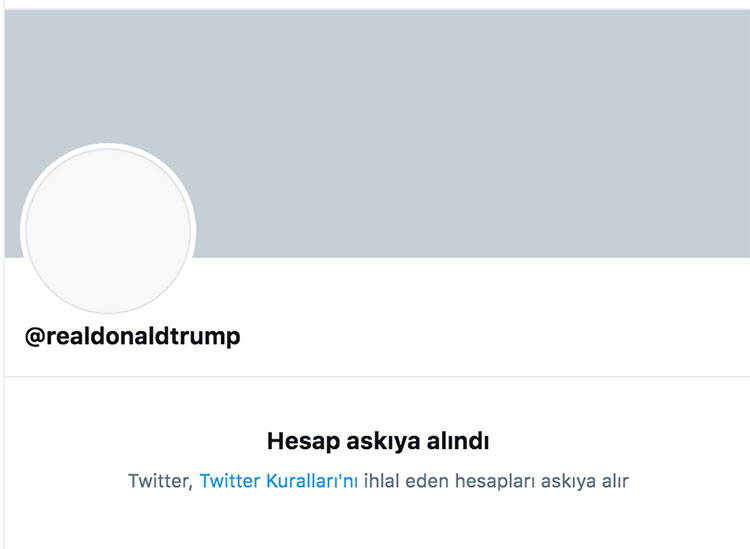Click the "Hesap askıya alındı" heading

coord(378,440)
